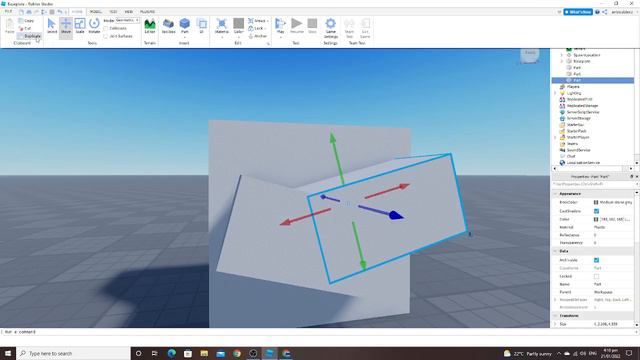
Task: Click the Duplicate button
Action: point(29,36)
